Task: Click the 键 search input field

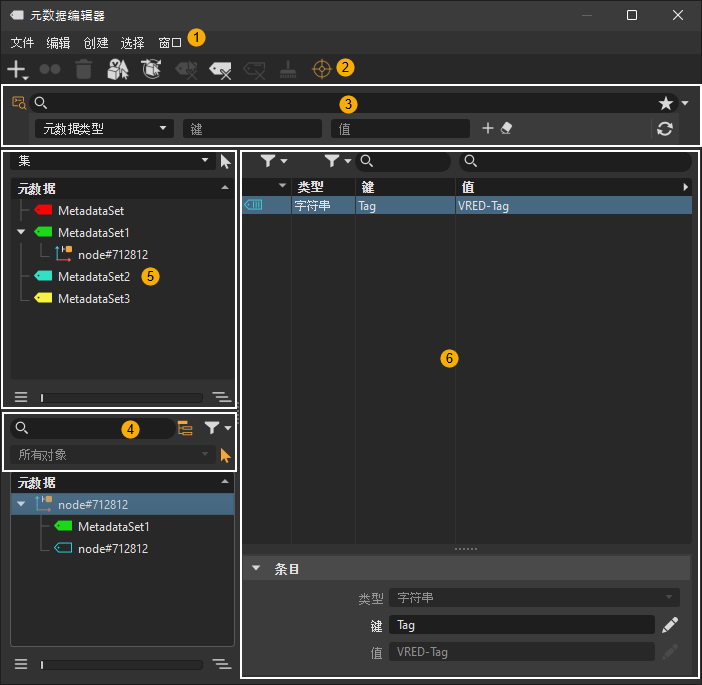Action: click(x=253, y=129)
